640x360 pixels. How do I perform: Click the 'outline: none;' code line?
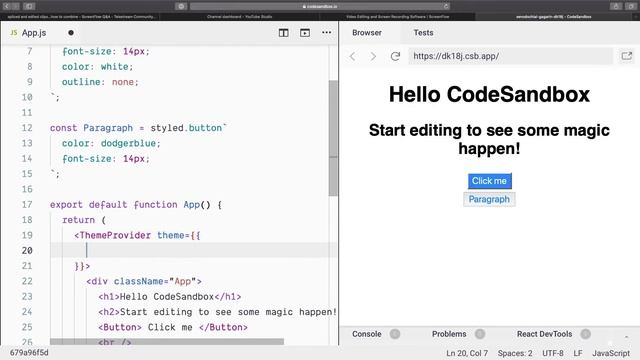tap(100, 82)
